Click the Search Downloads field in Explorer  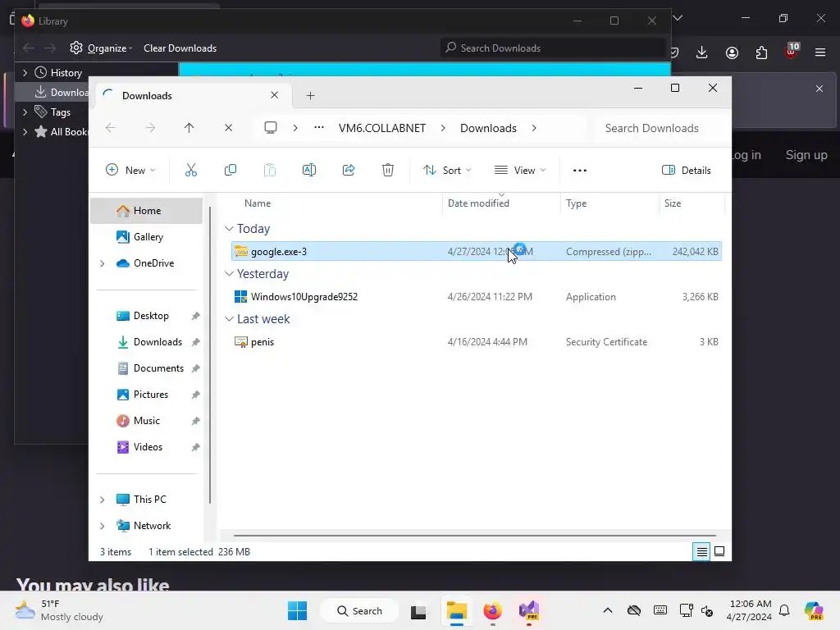[660, 128]
